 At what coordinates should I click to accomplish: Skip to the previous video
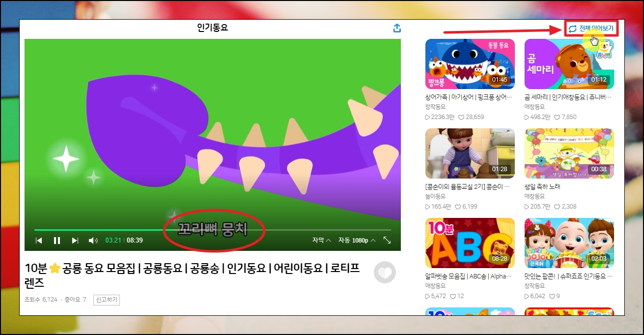point(39,241)
